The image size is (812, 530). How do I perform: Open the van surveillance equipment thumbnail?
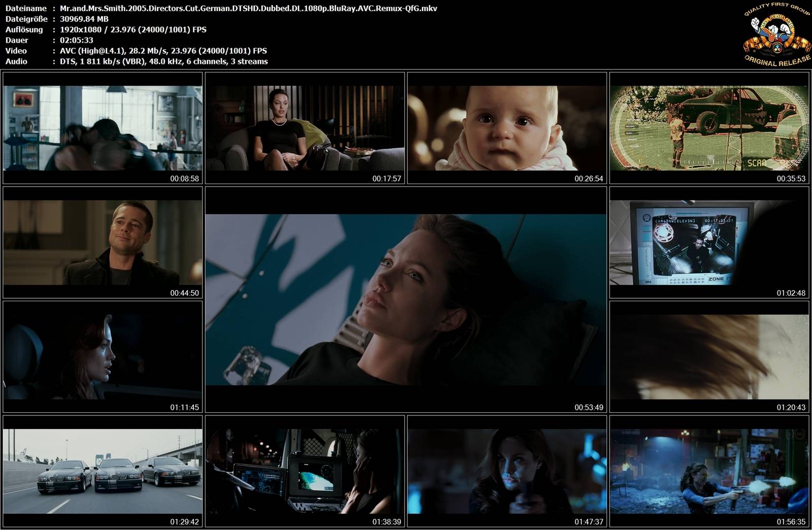point(304,471)
